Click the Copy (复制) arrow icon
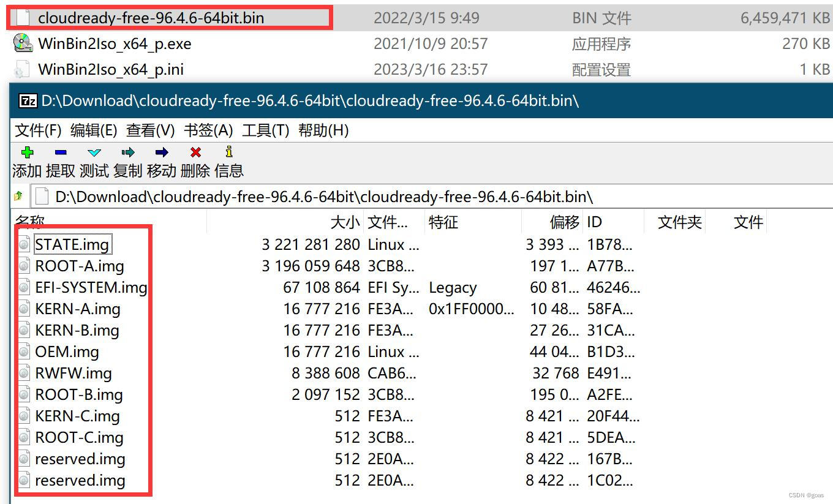Image resolution: width=833 pixels, height=504 pixels. (128, 152)
